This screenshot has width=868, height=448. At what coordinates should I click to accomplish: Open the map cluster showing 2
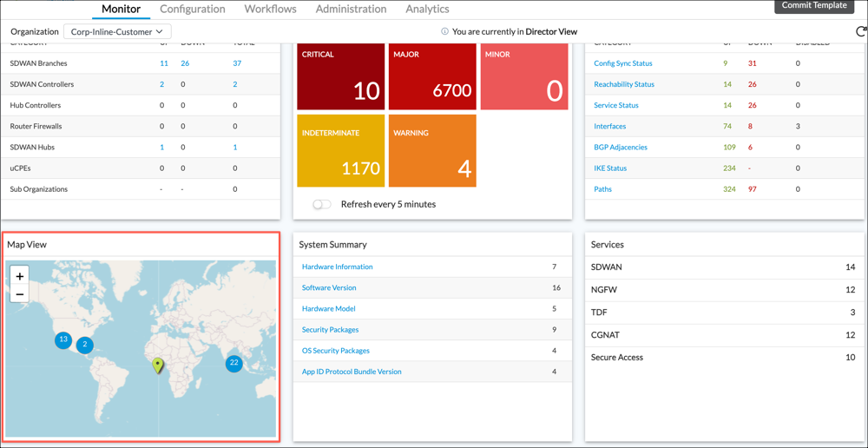(x=84, y=345)
